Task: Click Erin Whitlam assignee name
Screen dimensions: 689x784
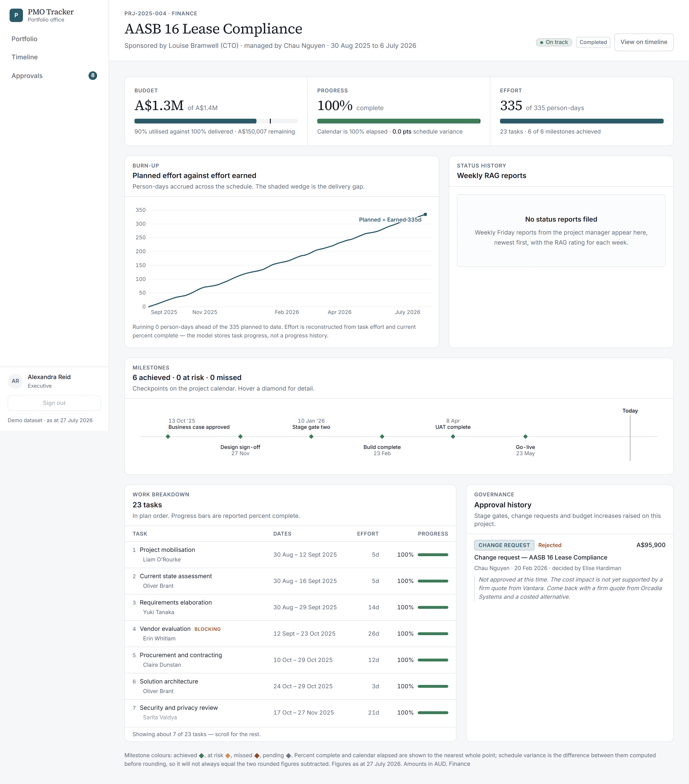Action: [159, 639]
